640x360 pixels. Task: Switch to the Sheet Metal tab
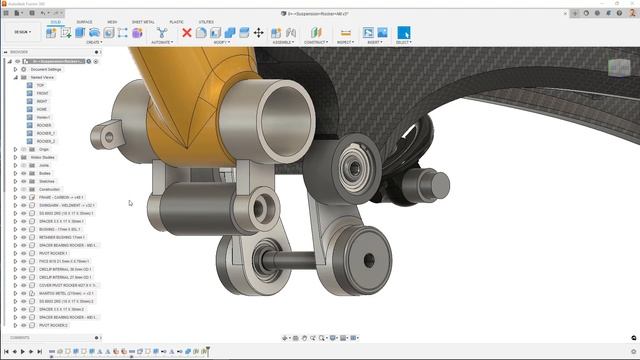pyautogui.click(x=143, y=22)
